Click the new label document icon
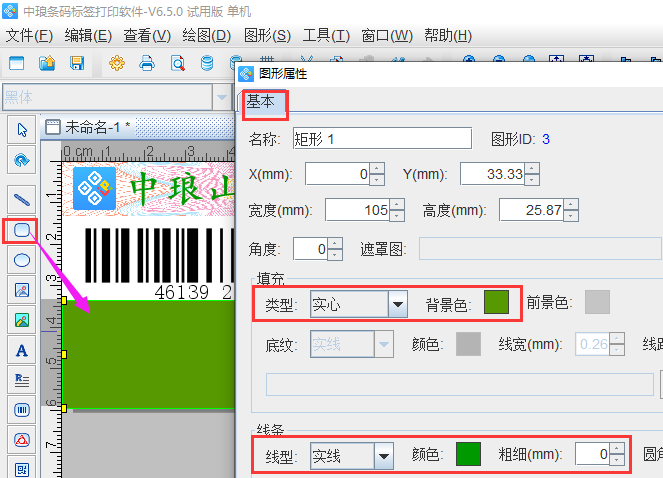The height and width of the screenshot is (478, 663). click(16, 63)
